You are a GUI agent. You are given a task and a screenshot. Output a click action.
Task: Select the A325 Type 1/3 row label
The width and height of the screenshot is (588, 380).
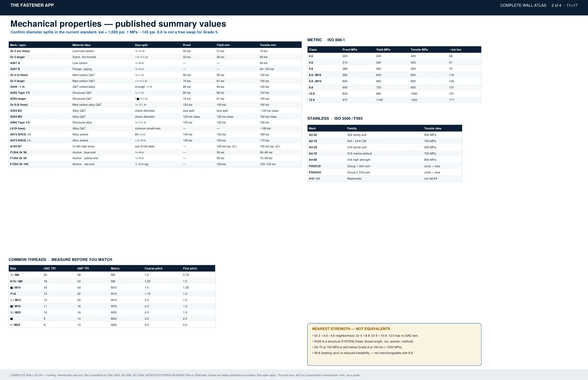(20, 93)
